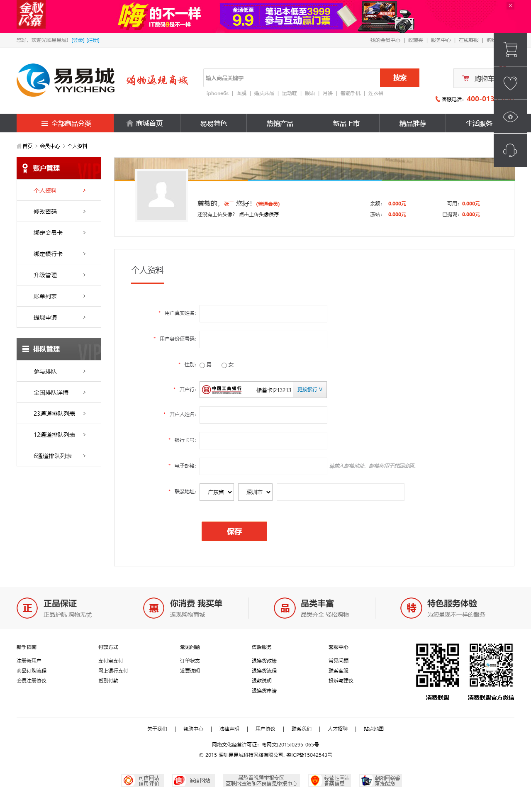531x812 pixels.
Task: Open the 全部商品分类 category menu
Action: 65,123
